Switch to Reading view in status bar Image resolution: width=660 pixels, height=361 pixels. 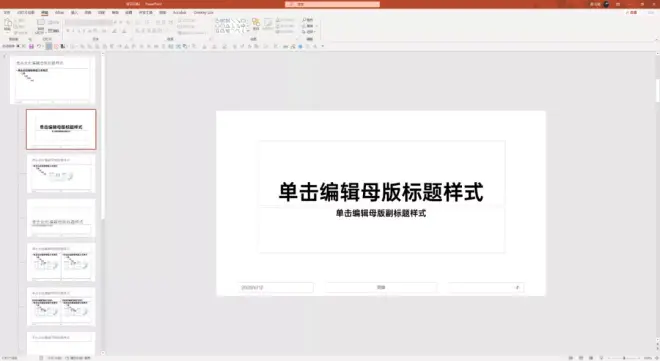click(x=591, y=358)
